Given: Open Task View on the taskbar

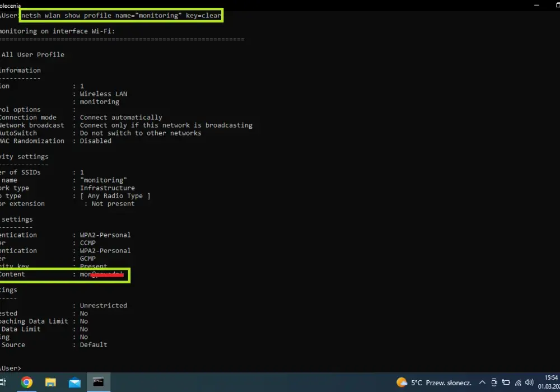Looking at the screenshot, I should (3, 382).
